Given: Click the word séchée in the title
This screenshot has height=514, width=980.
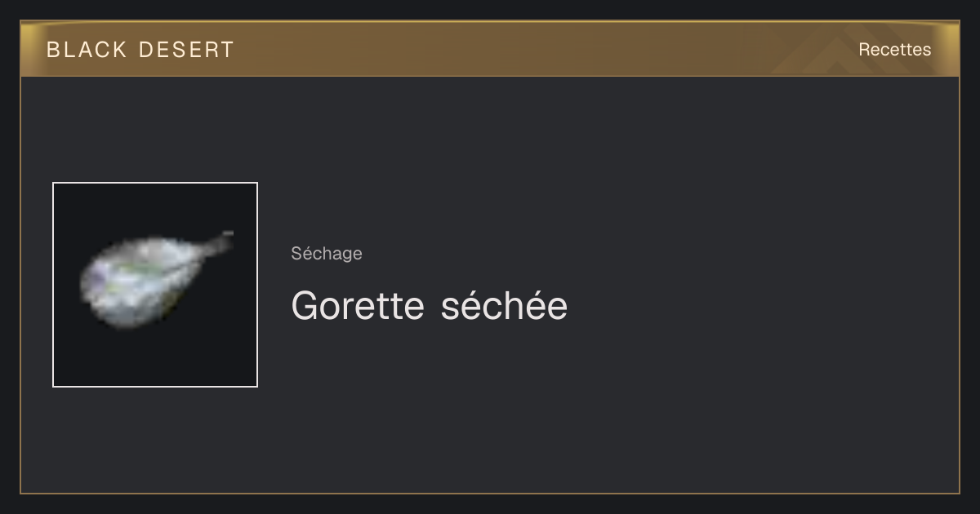Looking at the screenshot, I should coord(504,306).
